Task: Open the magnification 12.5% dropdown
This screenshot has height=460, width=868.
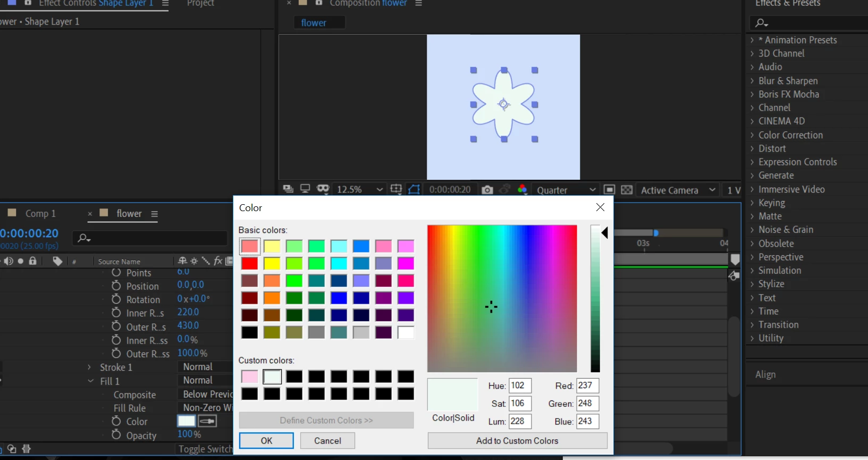Action: pyautogui.click(x=359, y=189)
